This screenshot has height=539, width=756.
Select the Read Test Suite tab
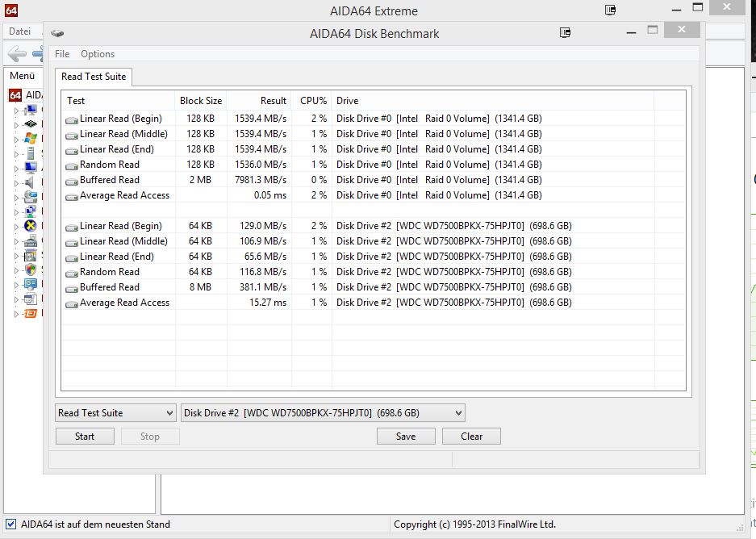coord(94,77)
